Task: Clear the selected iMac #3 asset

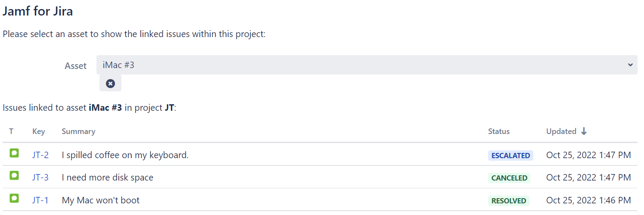Action: tap(110, 84)
